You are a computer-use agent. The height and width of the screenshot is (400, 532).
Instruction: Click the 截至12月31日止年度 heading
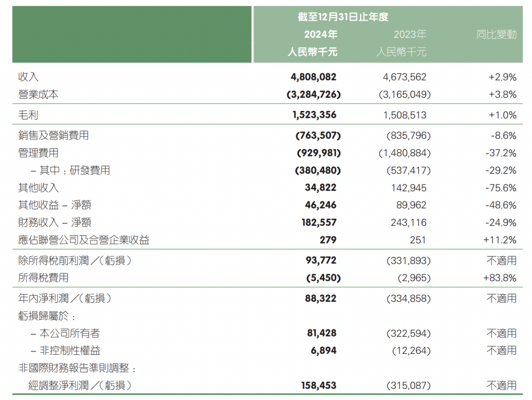pos(343,17)
